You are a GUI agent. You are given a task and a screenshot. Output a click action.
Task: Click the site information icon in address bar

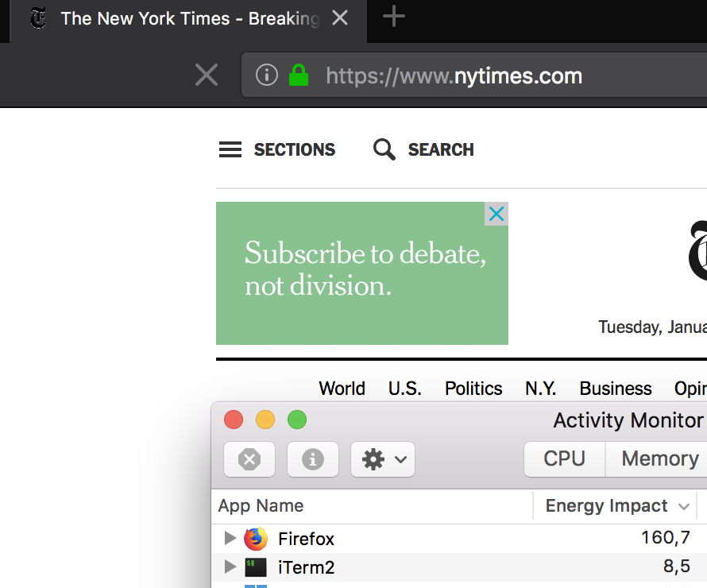267,75
